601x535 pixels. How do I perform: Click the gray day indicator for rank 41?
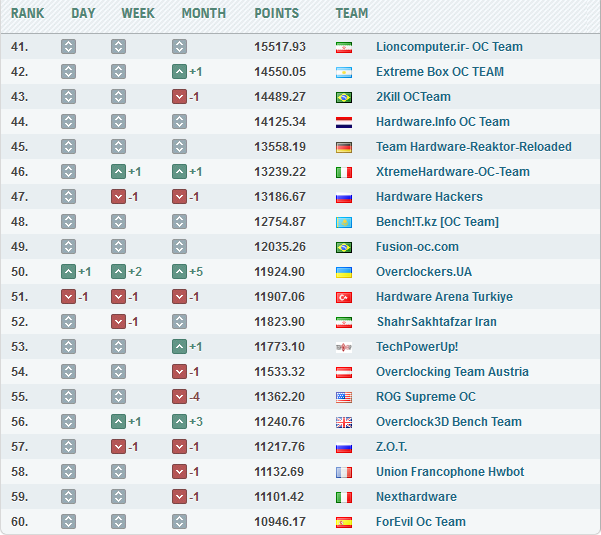(x=68, y=47)
